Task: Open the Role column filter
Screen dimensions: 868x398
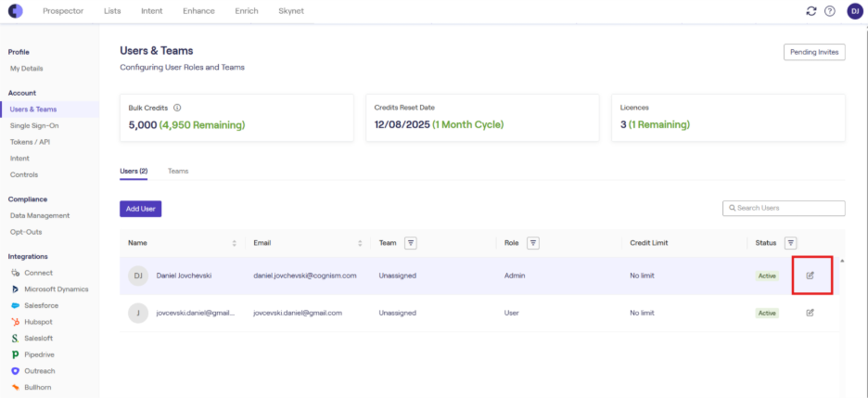Action: [533, 243]
